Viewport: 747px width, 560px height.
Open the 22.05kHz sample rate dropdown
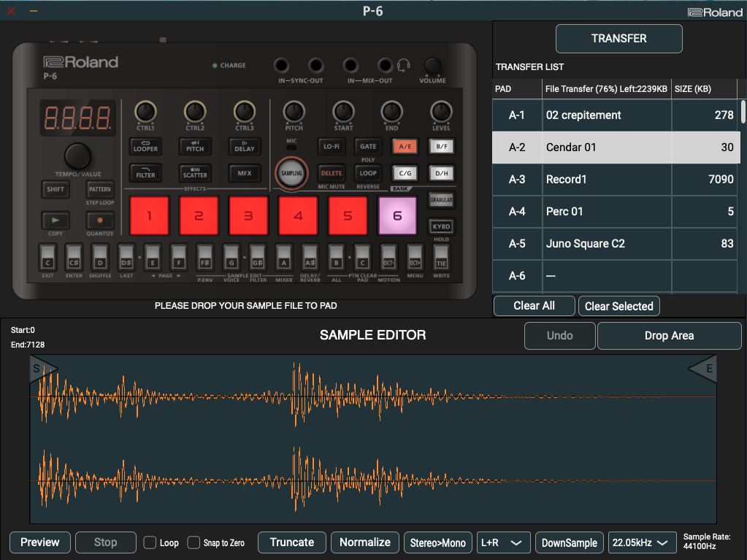641,542
